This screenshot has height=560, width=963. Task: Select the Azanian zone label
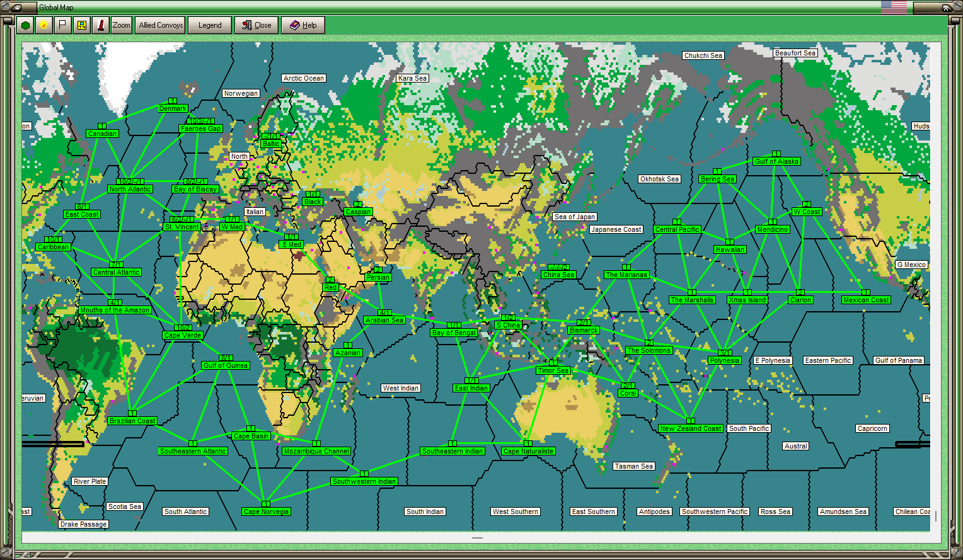tap(348, 353)
